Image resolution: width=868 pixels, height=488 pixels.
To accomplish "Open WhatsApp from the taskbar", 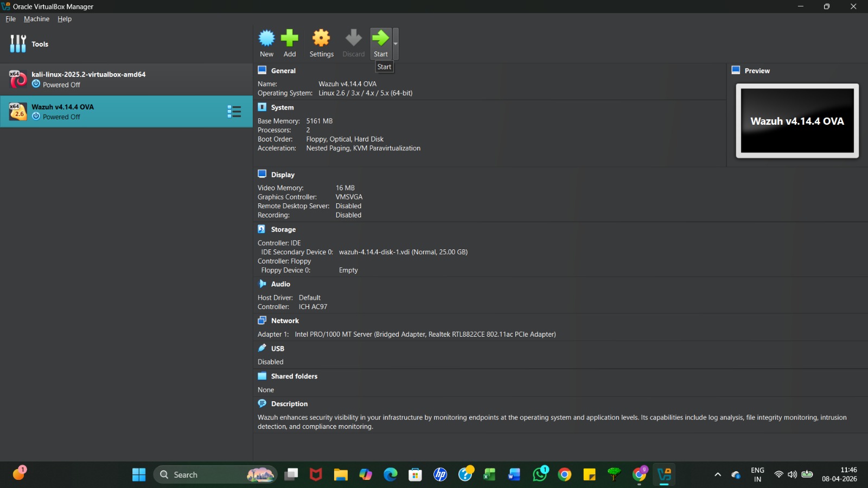I will click(540, 474).
